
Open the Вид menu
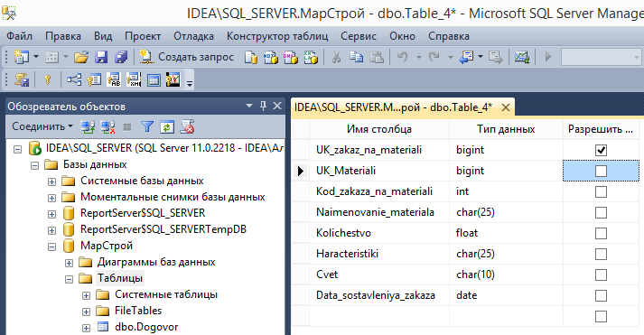[103, 36]
